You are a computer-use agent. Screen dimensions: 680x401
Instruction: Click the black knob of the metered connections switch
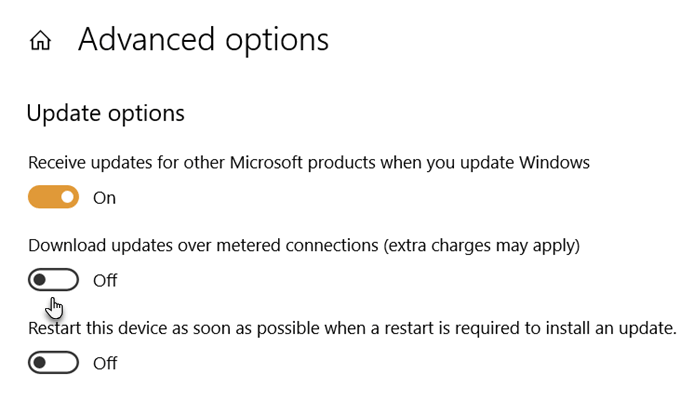41,280
